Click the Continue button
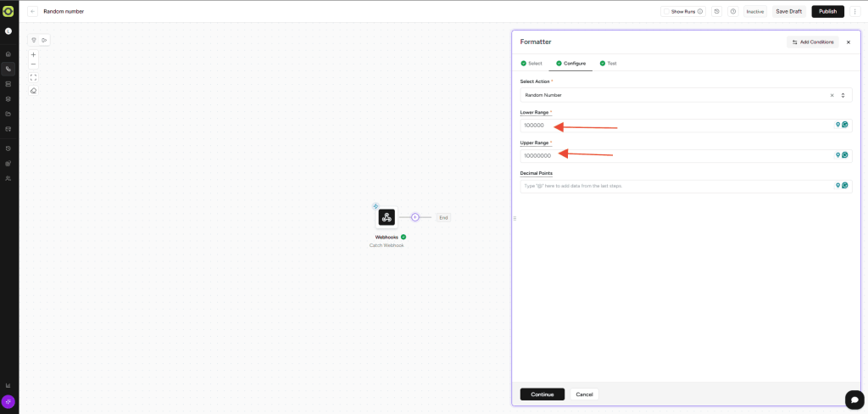 click(542, 394)
